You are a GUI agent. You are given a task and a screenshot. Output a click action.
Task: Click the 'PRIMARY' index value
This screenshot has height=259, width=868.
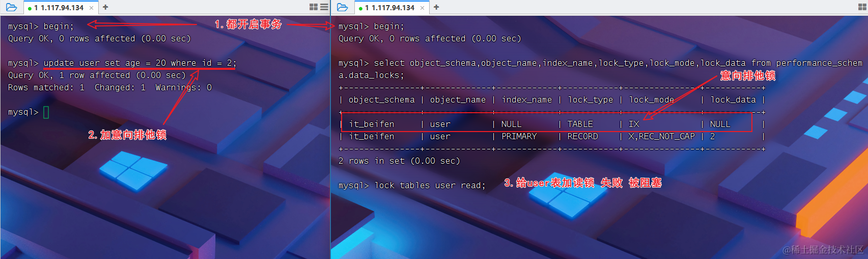[519, 136]
